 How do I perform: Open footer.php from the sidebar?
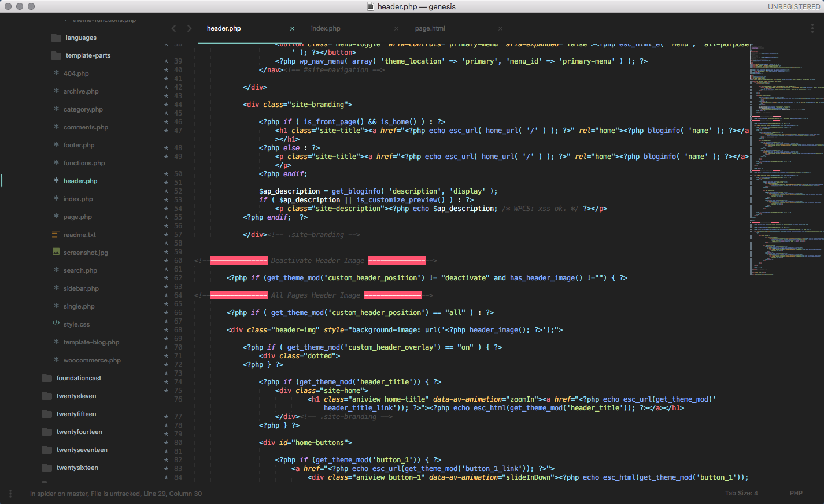79,145
